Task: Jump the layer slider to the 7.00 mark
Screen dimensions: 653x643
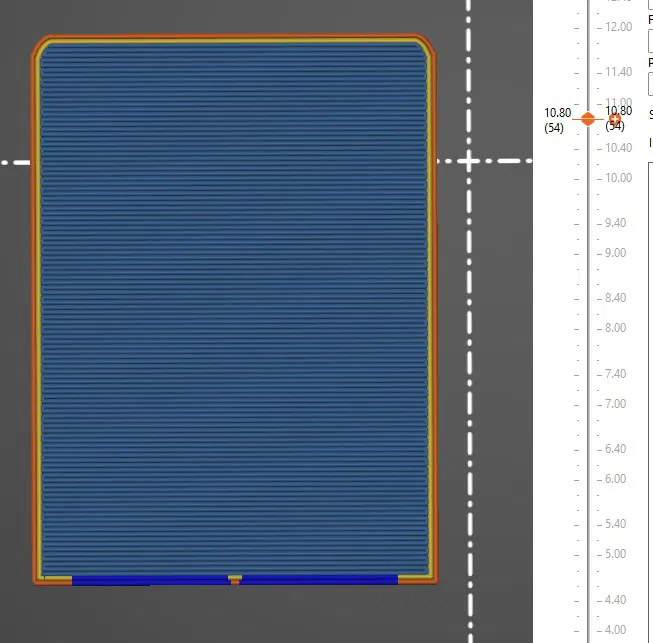Action: click(616, 404)
